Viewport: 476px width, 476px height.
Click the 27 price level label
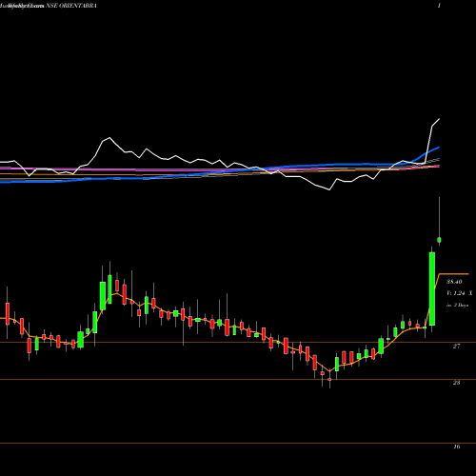tap(456, 347)
